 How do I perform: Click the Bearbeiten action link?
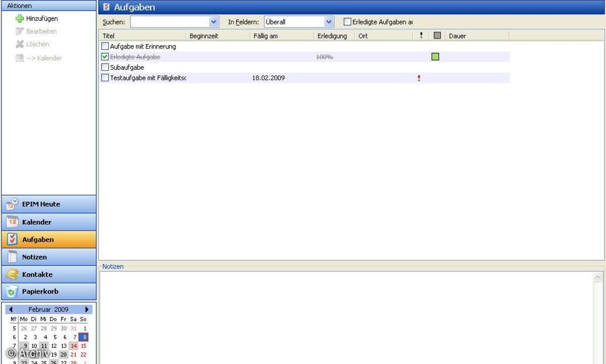click(x=41, y=31)
